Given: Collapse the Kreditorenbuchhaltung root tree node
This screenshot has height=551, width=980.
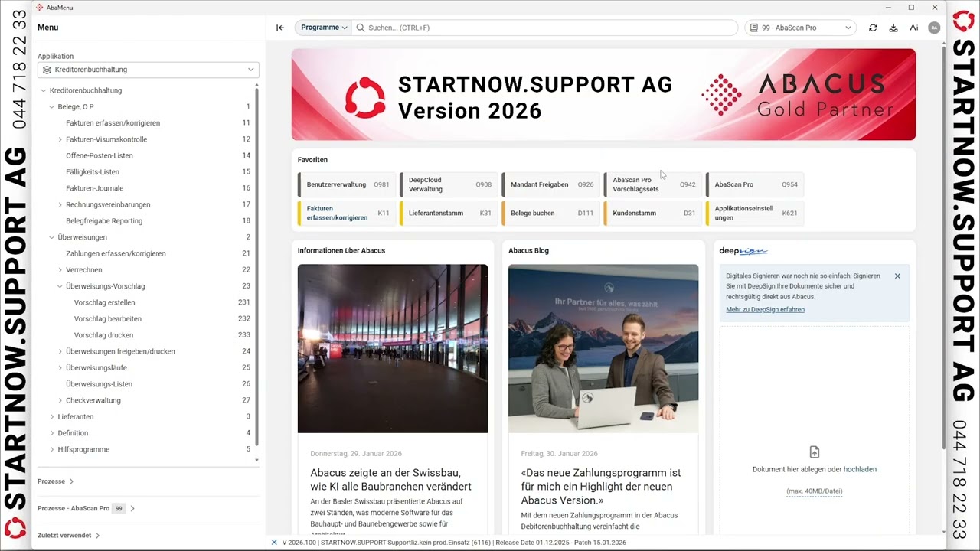Looking at the screenshot, I should pos(44,90).
